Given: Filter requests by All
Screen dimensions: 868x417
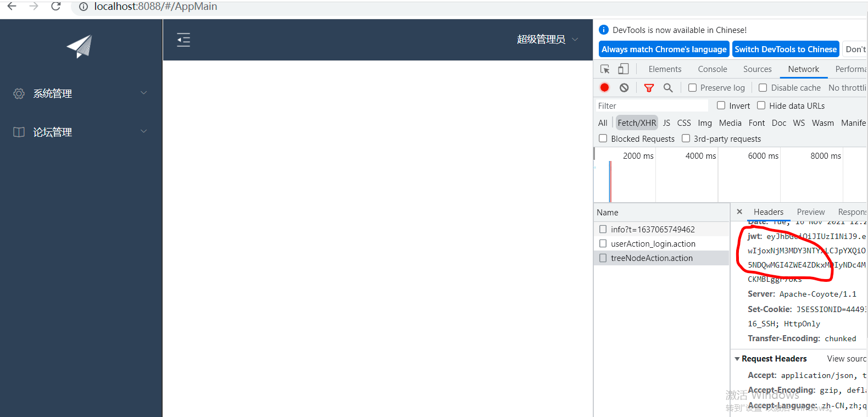Looking at the screenshot, I should point(603,123).
